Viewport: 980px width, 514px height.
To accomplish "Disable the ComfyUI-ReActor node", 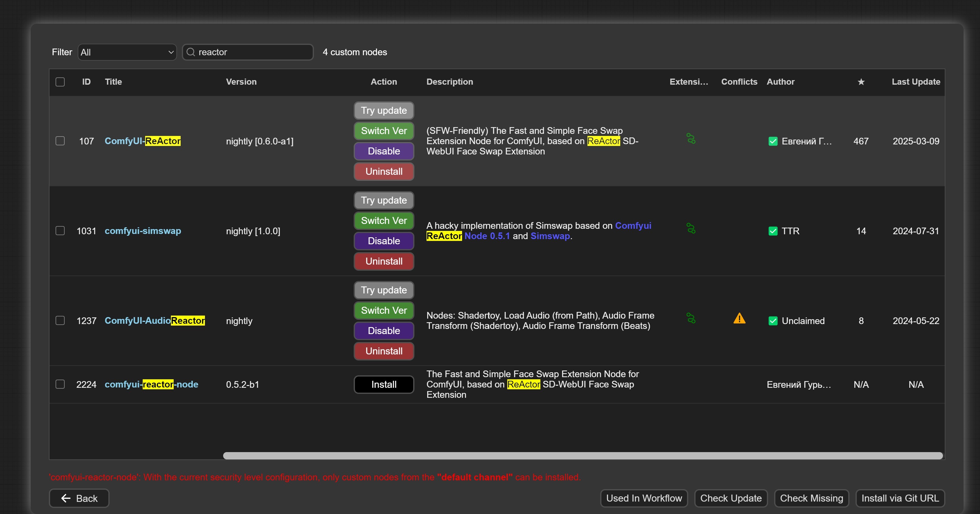I will click(384, 151).
